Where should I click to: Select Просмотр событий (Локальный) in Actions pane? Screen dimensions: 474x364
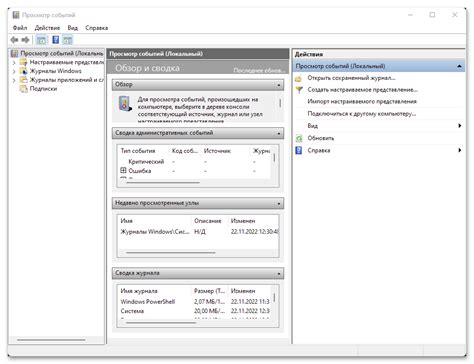(x=379, y=66)
